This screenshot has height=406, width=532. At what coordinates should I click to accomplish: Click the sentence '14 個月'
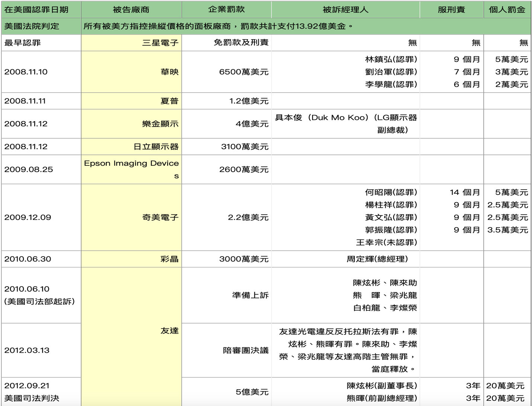tap(465, 192)
